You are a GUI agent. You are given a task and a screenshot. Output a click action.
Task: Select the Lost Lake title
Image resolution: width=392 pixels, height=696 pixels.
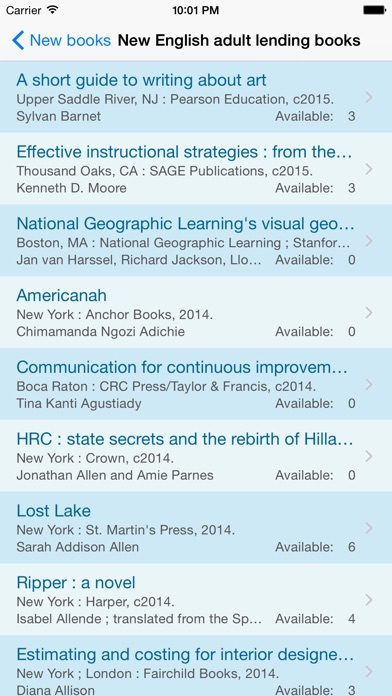point(54,511)
